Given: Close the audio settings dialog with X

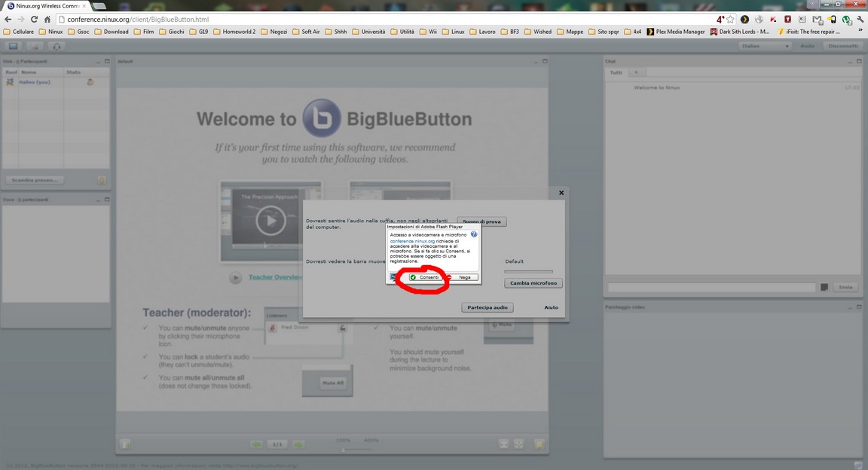Looking at the screenshot, I should pos(561,193).
